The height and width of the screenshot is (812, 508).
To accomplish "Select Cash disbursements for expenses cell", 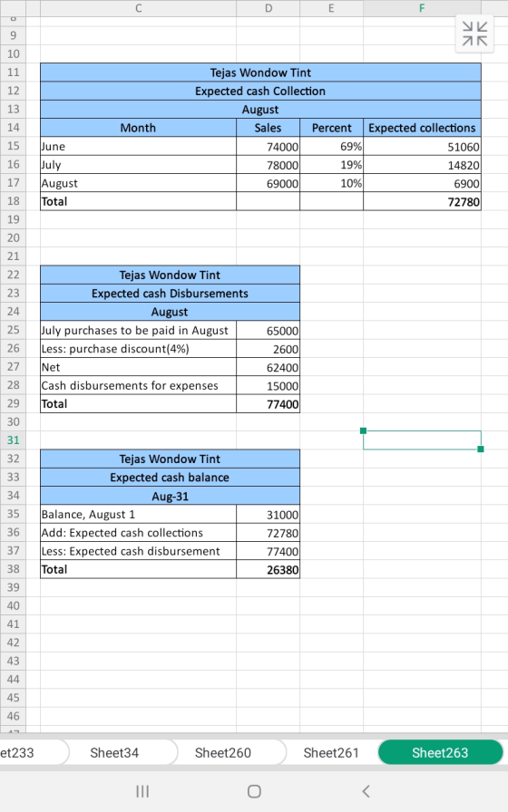I will coord(139,385).
